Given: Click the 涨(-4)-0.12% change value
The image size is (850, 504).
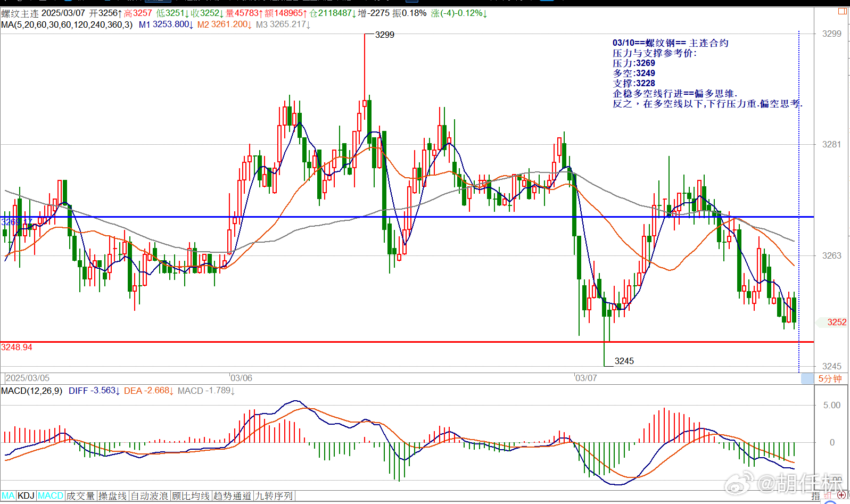Looking at the screenshot, I should 459,13.
